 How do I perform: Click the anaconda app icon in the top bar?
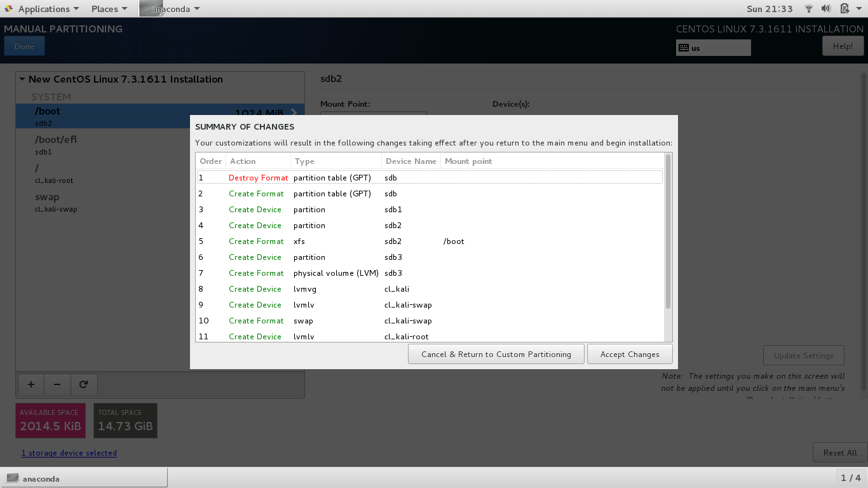pos(151,8)
